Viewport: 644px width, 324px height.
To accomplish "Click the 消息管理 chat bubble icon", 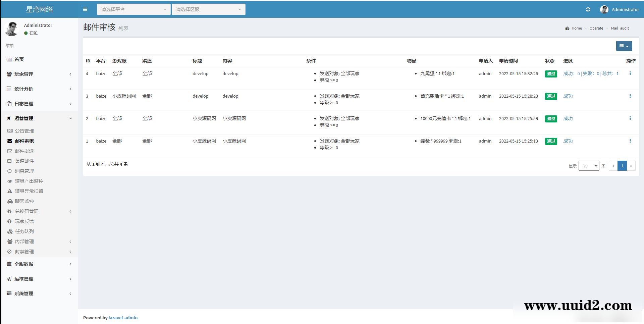I will point(10,171).
